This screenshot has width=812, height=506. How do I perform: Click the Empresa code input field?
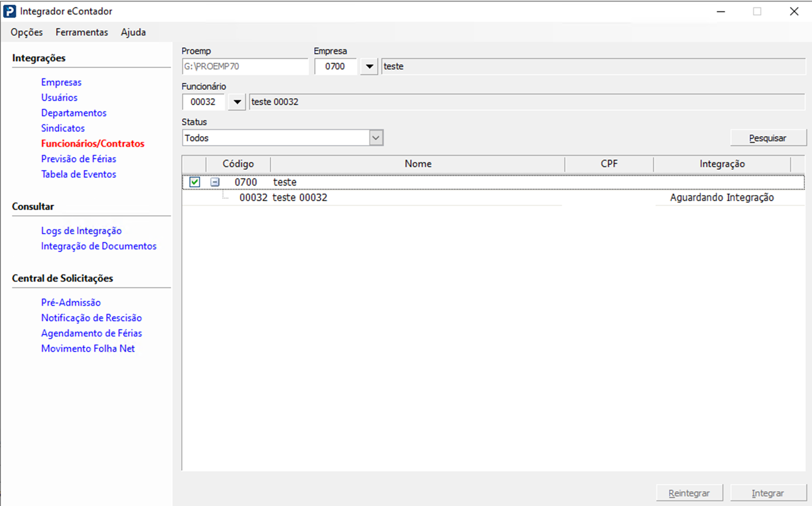[x=335, y=67]
